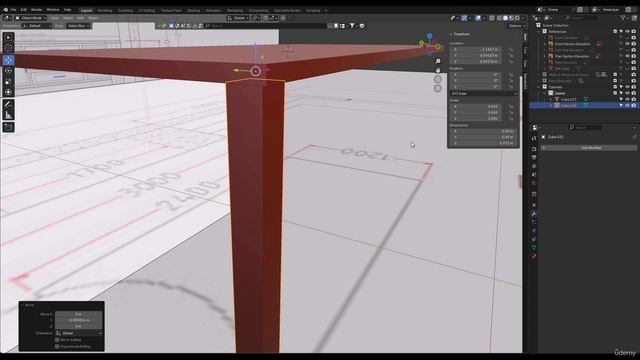Switch perspective/orthographic view gizmo button
The image size is (640, 360).
pyautogui.click(x=438, y=88)
